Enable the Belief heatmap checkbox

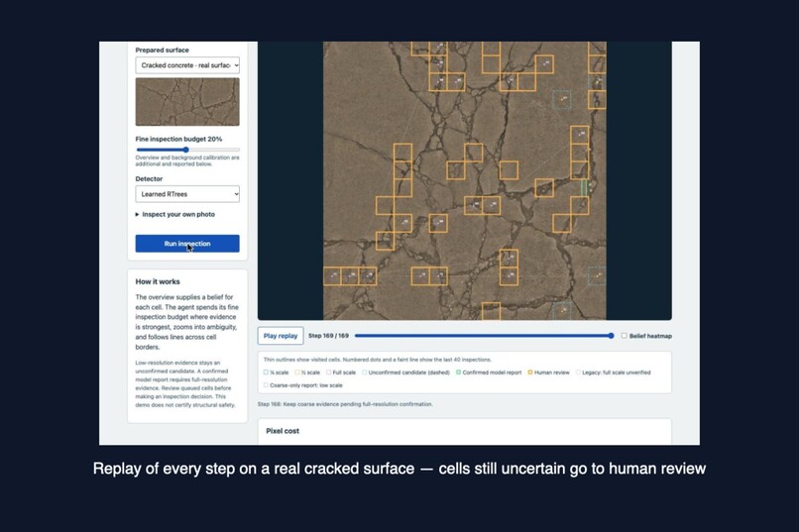[x=624, y=336]
